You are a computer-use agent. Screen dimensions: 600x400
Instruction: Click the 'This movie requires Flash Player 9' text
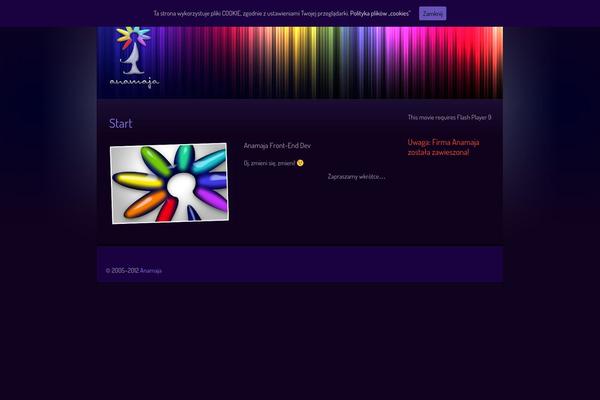(449, 117)
